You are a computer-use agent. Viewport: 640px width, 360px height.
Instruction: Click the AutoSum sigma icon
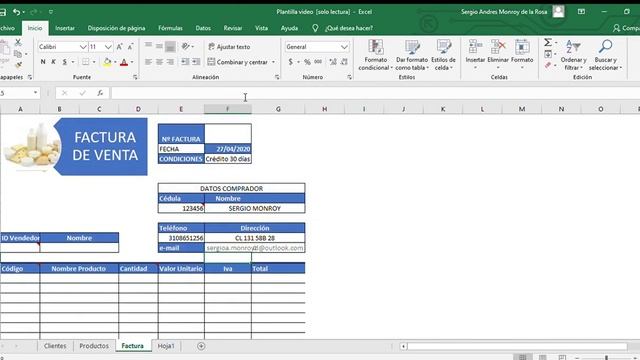click(x=548, y=42)
